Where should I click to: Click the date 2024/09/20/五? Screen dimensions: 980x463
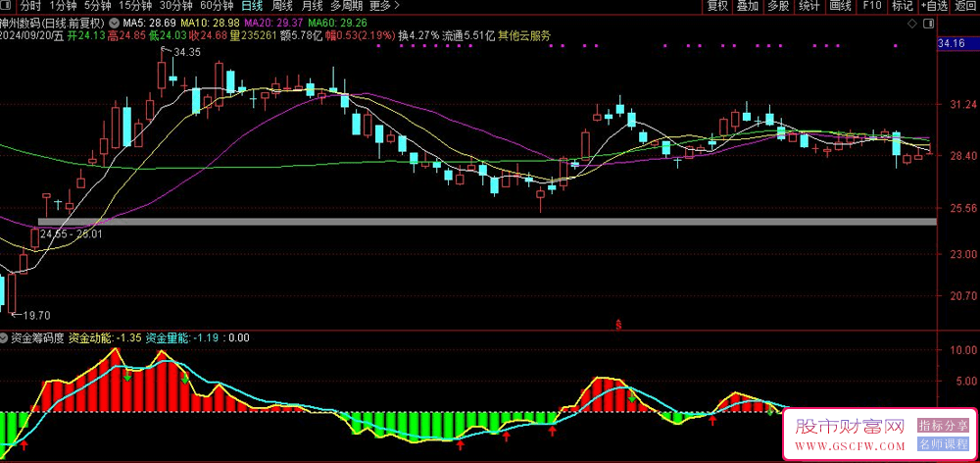(32, 35)
